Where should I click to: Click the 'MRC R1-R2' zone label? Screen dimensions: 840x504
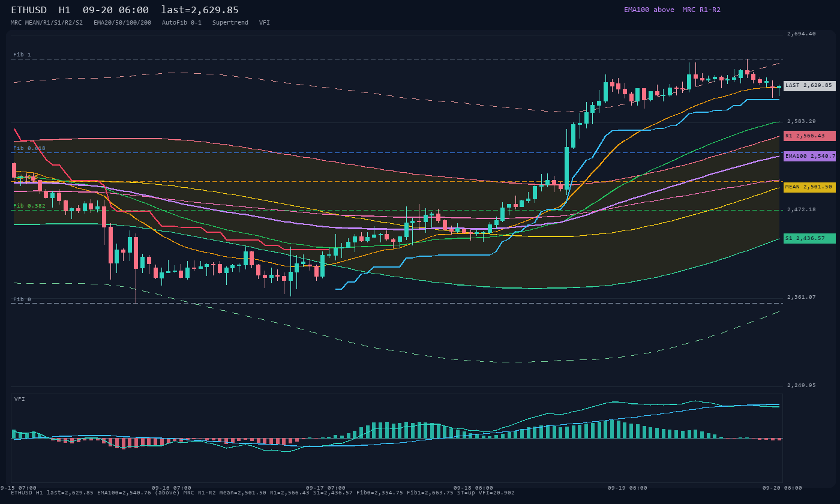pos(701,10)
